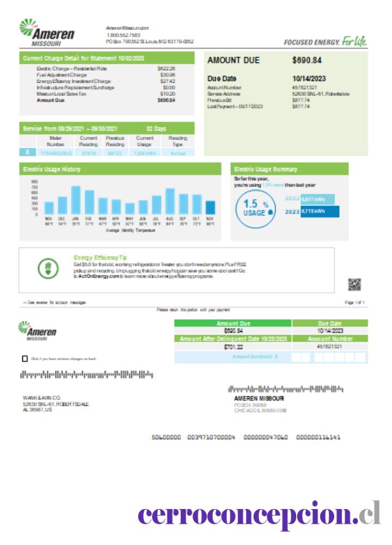392x545 pixels.
Task: Click the Reading Type column header
Action: pos(178,141)
